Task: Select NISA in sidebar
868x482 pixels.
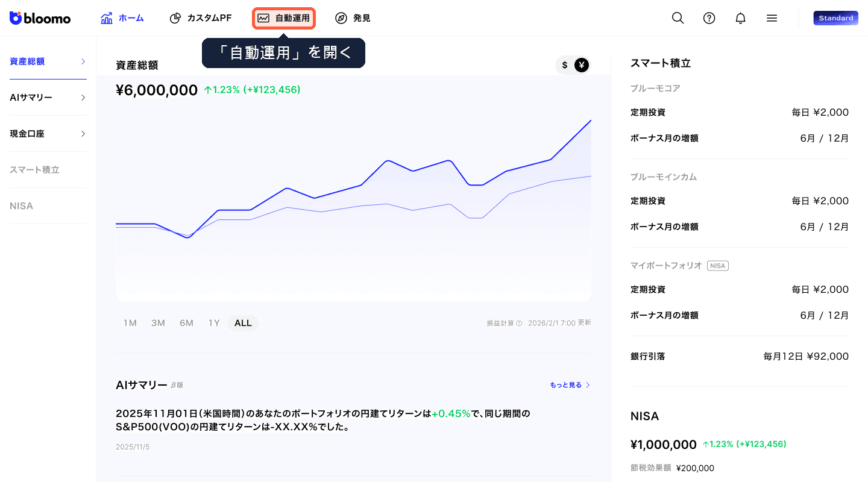Action: click(48, 206)
